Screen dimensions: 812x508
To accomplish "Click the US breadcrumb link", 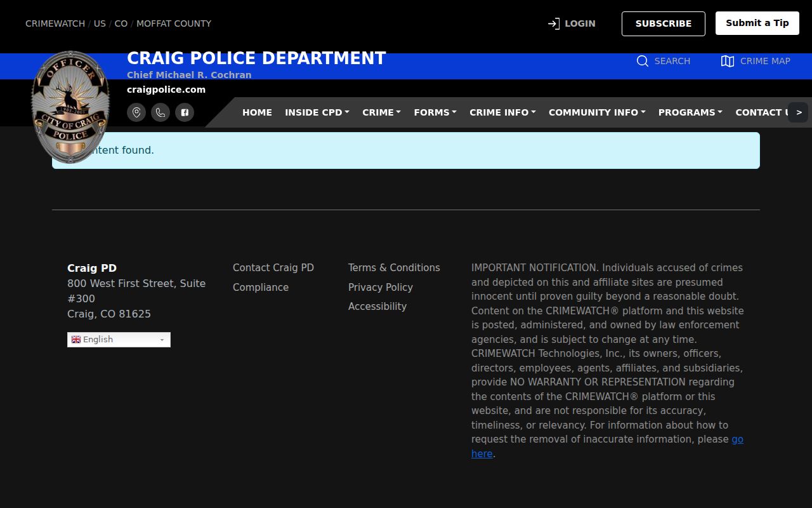I will tap(100, 23).
